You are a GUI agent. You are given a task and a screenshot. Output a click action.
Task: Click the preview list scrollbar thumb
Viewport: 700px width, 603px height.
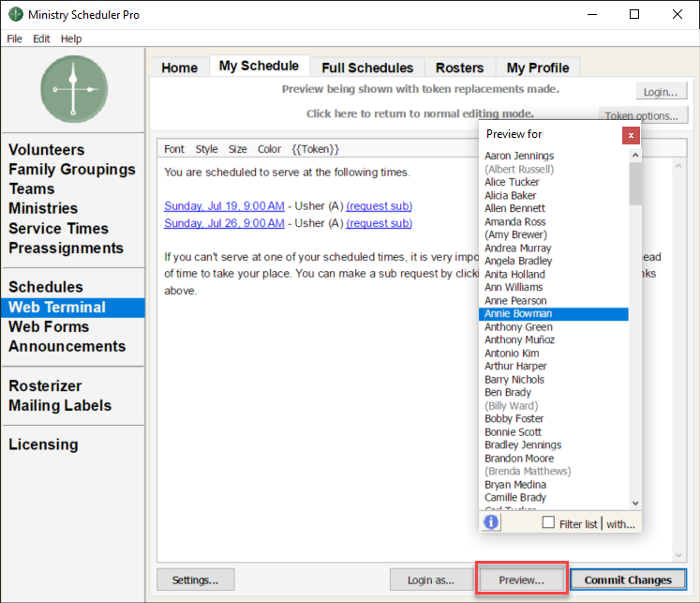click(x=635, y=184)
